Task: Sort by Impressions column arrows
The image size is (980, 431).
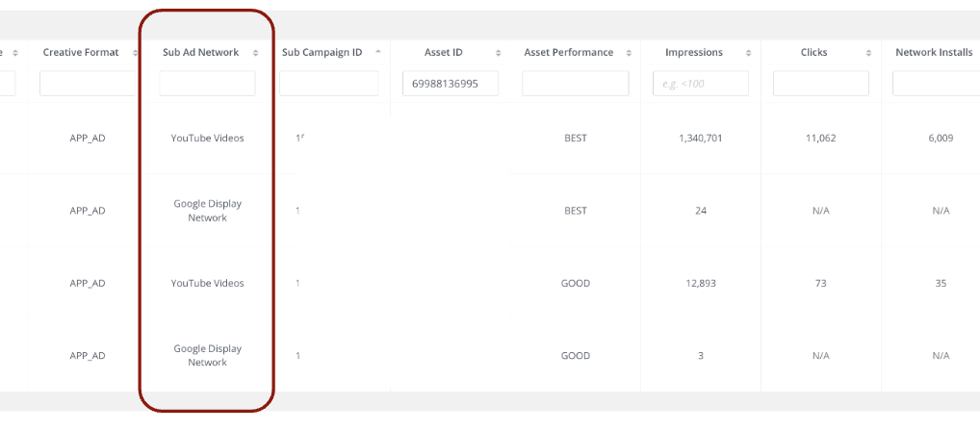Action: coord(748,53)
